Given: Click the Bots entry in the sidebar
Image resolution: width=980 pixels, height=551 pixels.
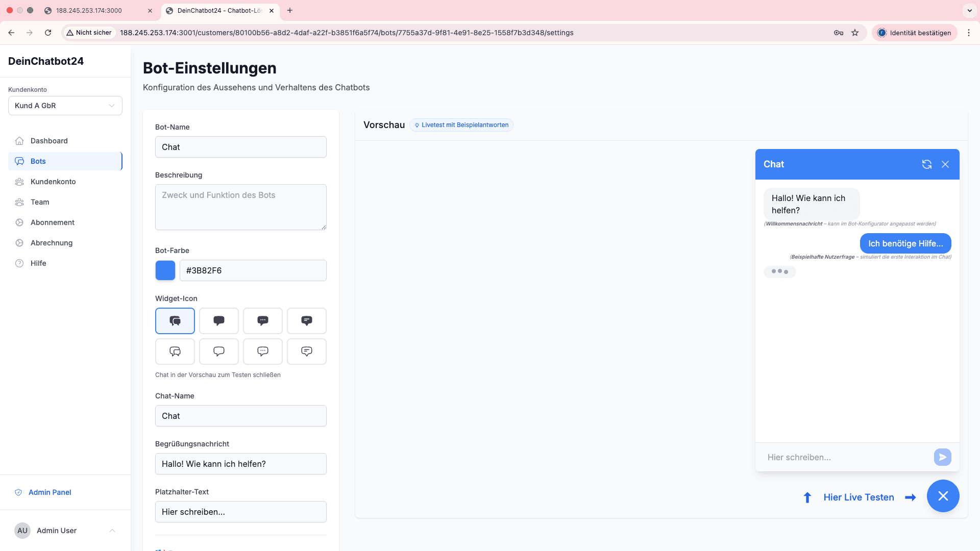Looking at the screenshot, I should [x=38, y=161].
